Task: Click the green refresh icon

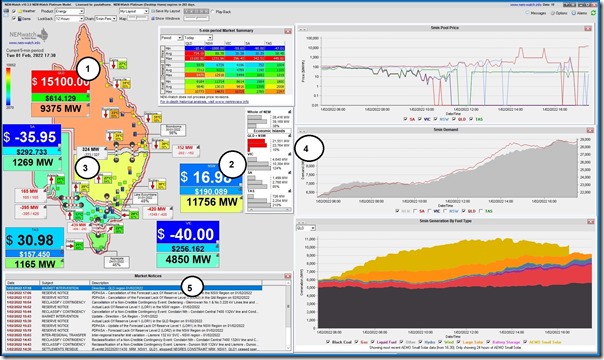Action: click(x=594, y=13)
